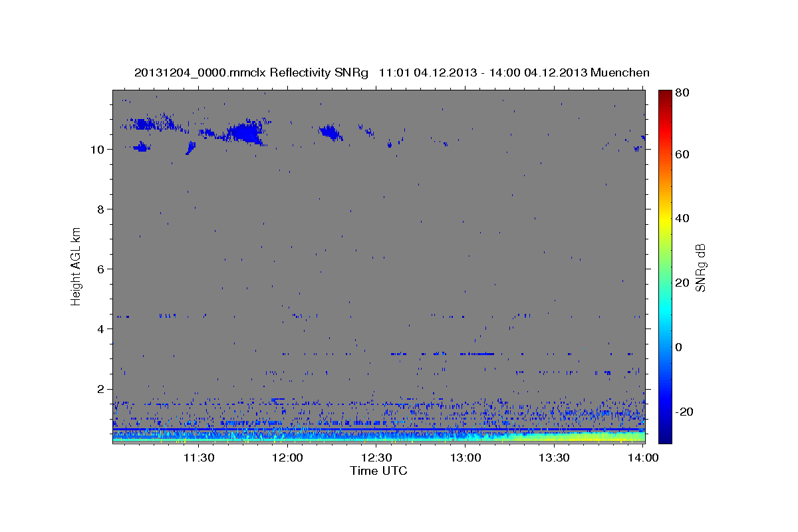Viewport: 798px width, 532px height.
Task: Click the colorbar value 40
Action: [x=683, y=218]
